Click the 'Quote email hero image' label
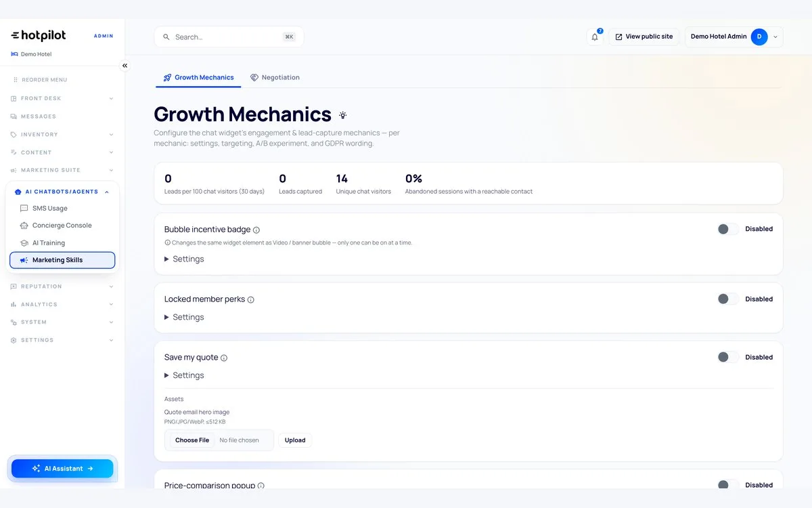 pyautogui.click(x=197, y=412)
